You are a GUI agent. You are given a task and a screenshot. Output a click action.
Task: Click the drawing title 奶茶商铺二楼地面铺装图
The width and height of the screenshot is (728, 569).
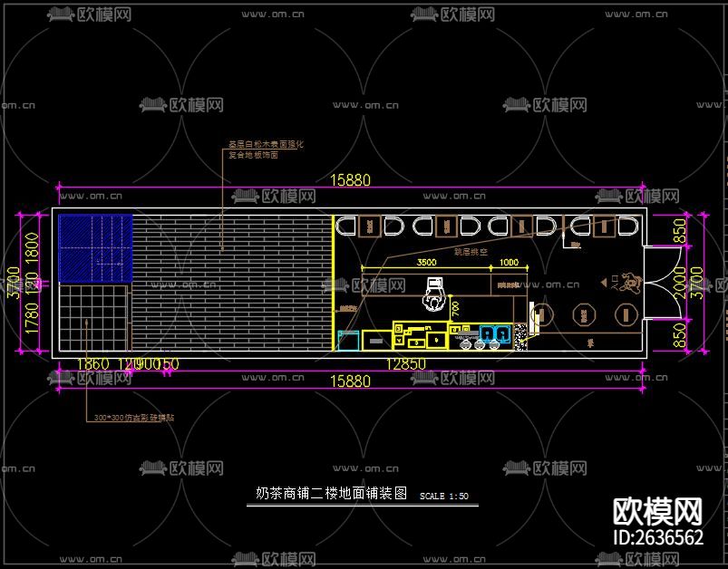[x=332, y=493]
